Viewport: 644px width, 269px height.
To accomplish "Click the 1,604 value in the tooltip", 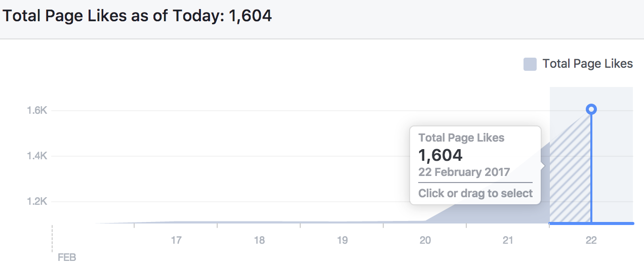I will (x=440, y=155).
